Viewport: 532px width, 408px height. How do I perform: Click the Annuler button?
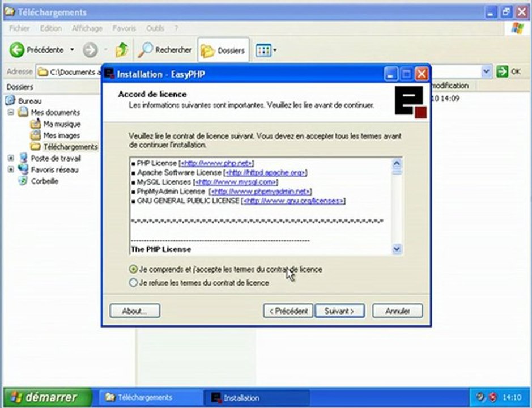point(397,311)
